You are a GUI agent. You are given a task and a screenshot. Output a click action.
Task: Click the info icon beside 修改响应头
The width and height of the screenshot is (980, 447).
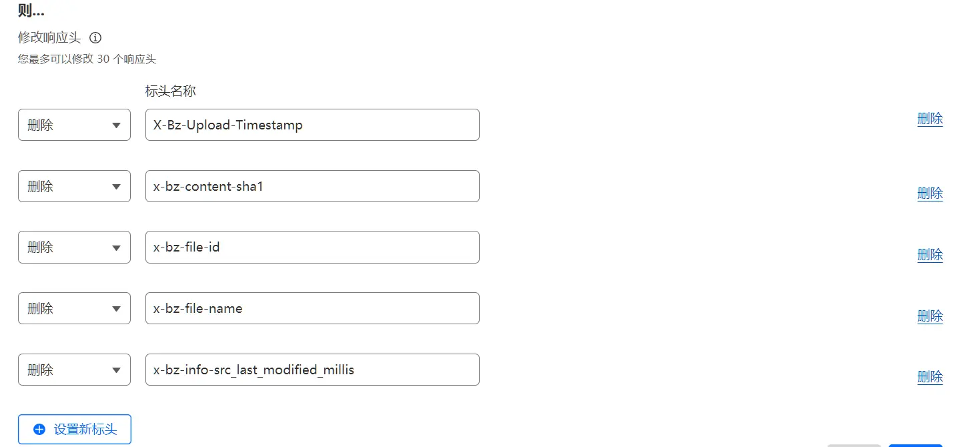95,38
